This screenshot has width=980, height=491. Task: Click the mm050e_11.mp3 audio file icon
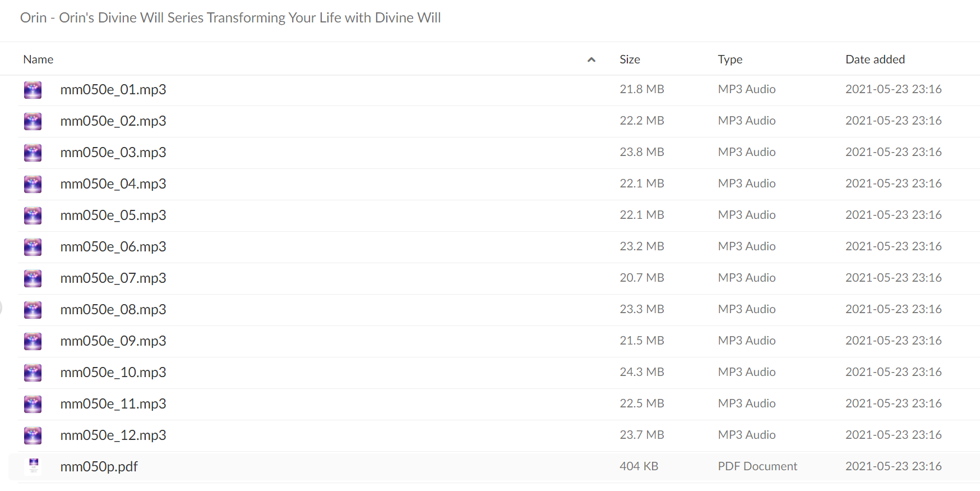pyautogui.click(x=33, y=404)
